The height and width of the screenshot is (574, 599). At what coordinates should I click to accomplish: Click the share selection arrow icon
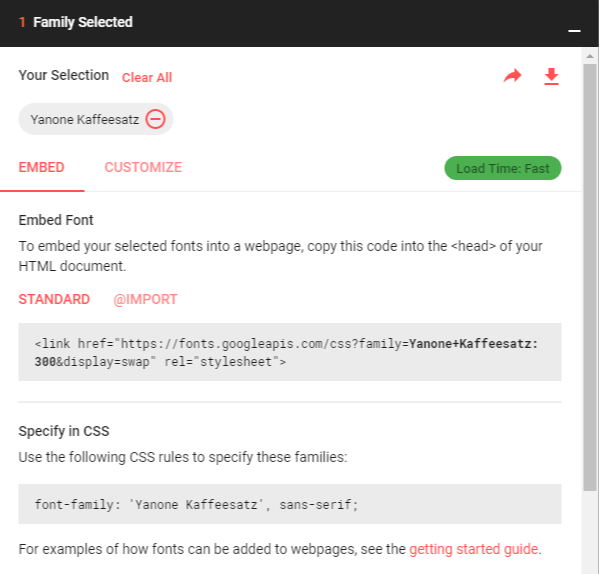(512, 76)
